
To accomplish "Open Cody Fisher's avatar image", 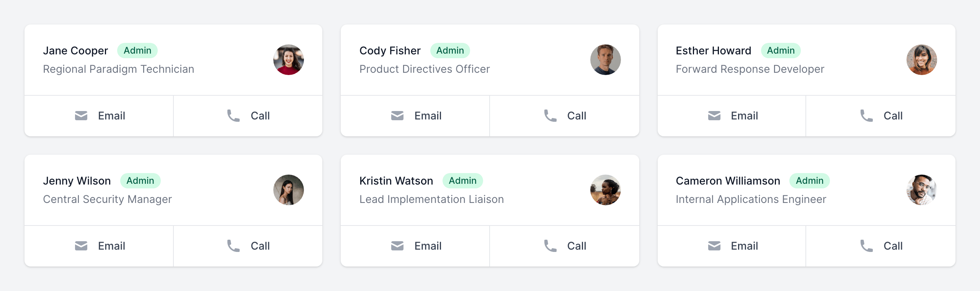I will click(605, 60).
